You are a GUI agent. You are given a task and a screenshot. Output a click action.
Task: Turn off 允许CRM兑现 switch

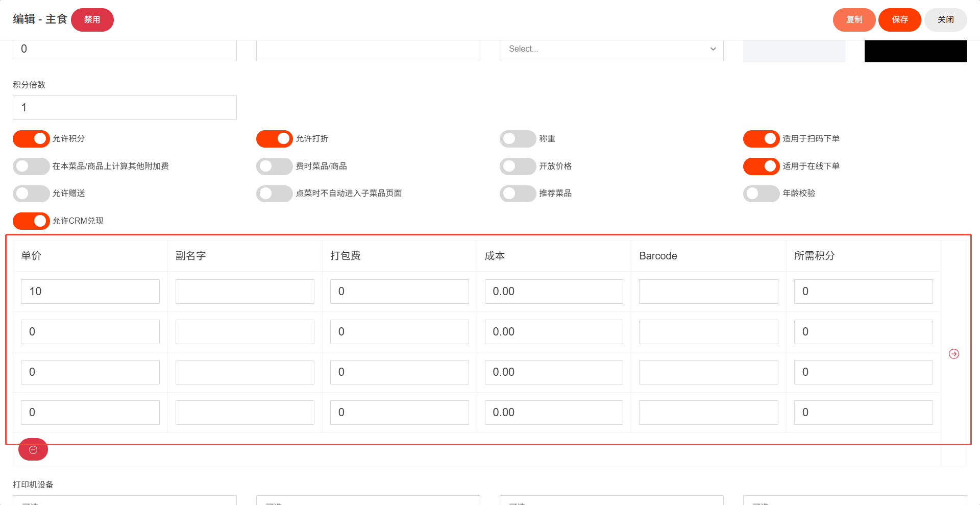[31, 221]
